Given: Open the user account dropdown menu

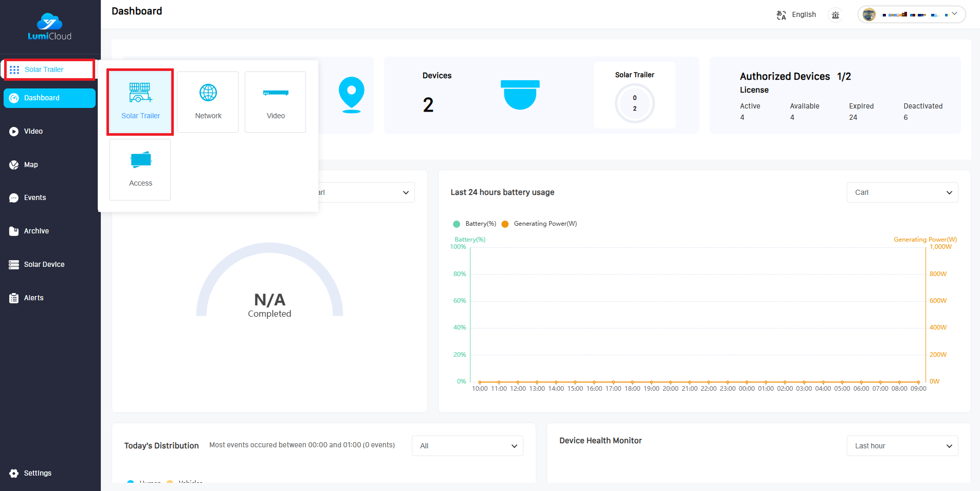Looking at the screenshot, I should pyautogui.click(x=911, y=15).
